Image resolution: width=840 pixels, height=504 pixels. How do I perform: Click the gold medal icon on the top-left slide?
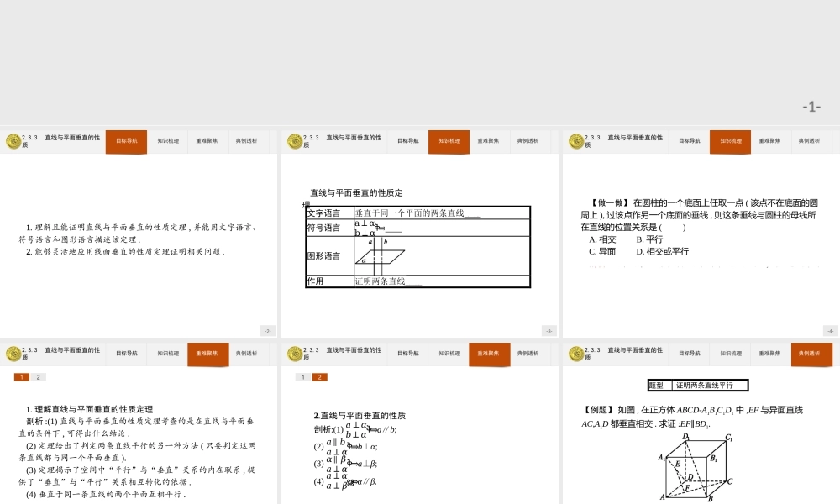click(x=13, y=141)
